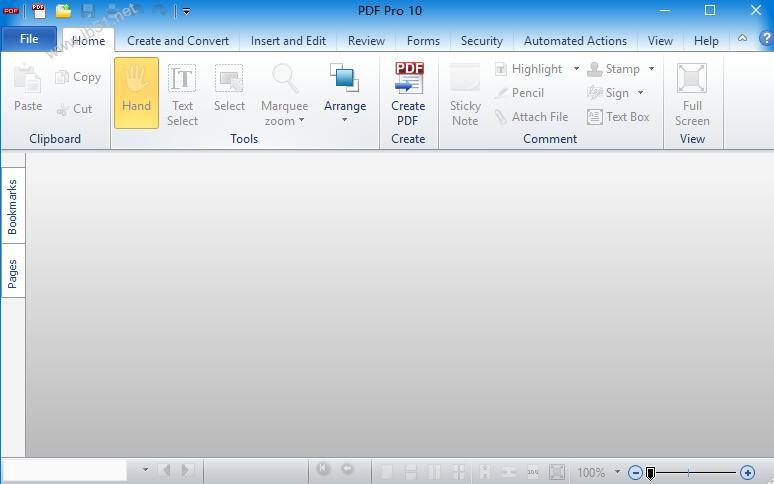Click the zoom slider track midpoint
Image resolution: width=774 pixels, height=484 pixels.
[689, 473]
